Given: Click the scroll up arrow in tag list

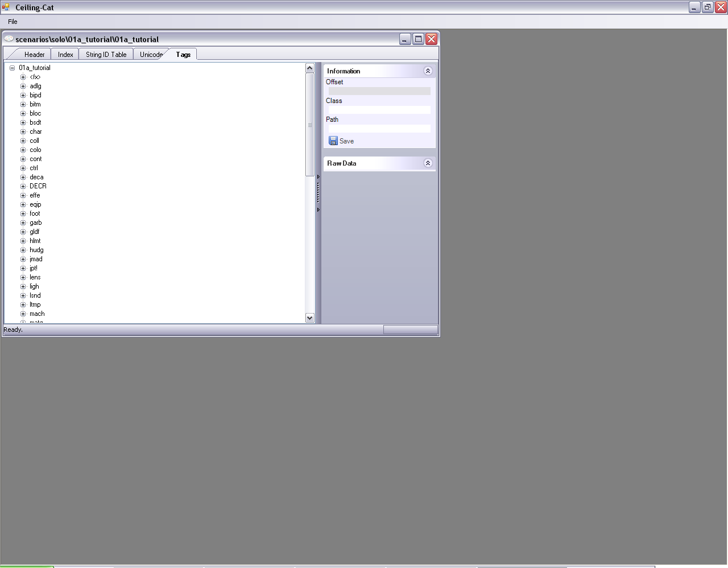Looking at the screenshot, I should pos(309,68).
